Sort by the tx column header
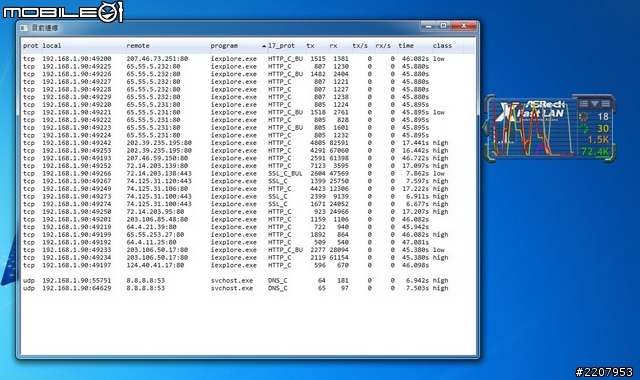 (311, 46)
